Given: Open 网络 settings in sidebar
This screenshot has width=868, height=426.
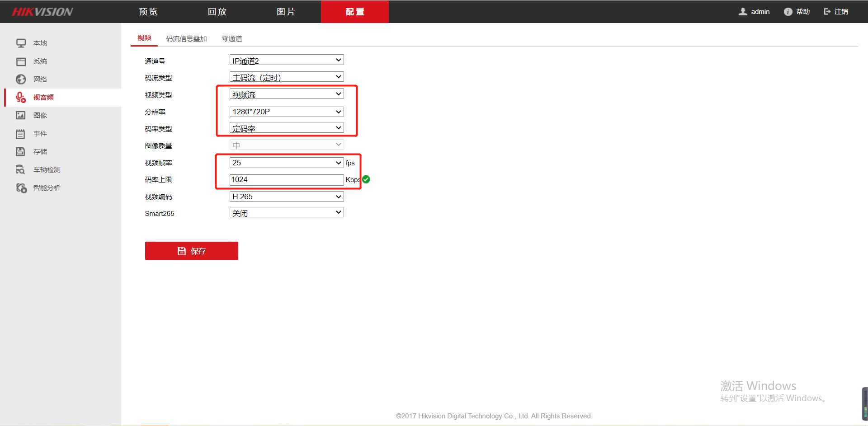Looking at the screenshot, I should (x=40, y=80).
